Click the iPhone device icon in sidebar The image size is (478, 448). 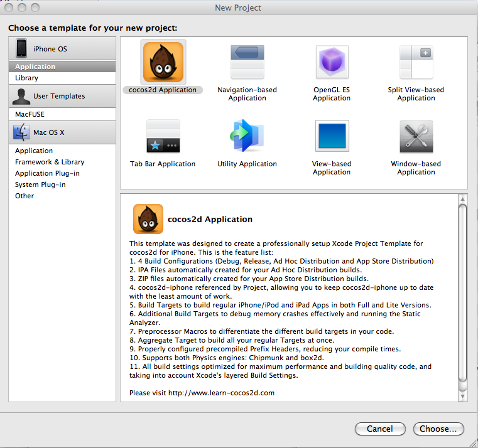(x=21, y=48)
